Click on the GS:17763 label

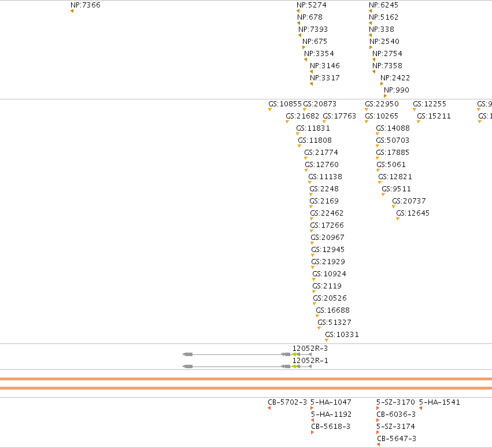[339, 116]
